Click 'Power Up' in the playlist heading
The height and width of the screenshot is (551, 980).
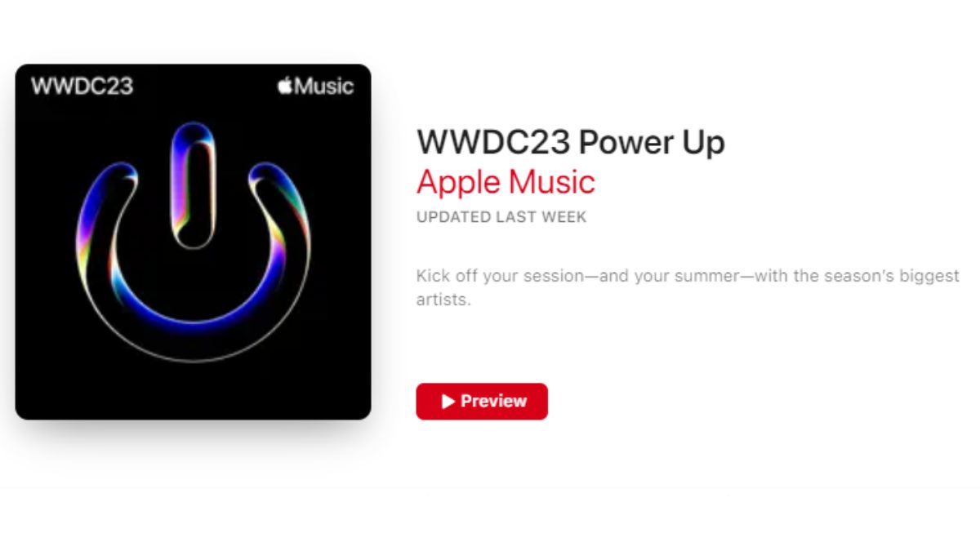point(651,143)
